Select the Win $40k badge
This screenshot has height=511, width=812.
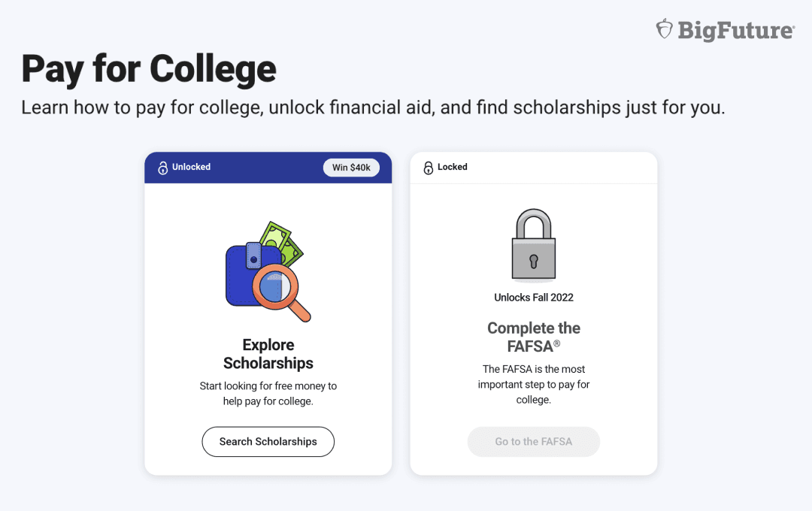[x=351, y=168]
